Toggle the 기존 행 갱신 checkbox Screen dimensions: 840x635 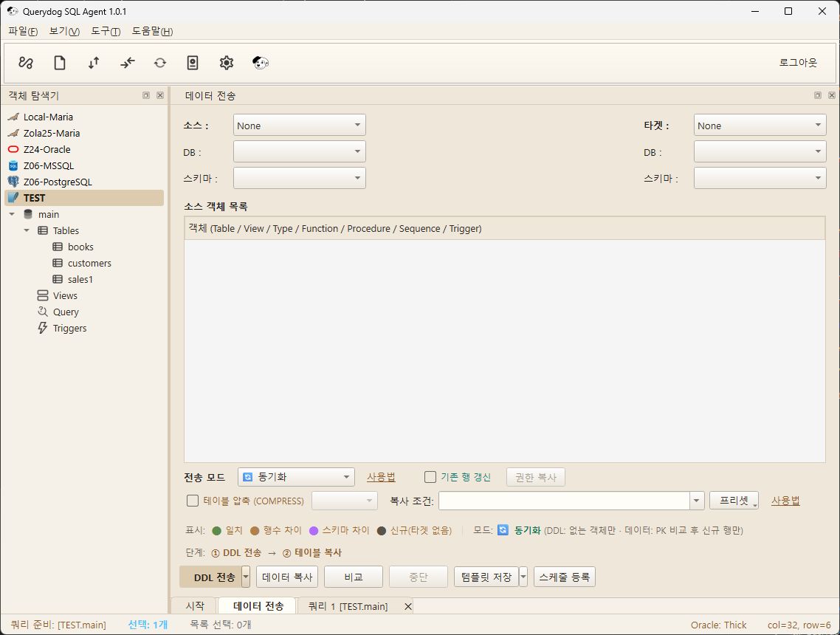pos(430,477)
